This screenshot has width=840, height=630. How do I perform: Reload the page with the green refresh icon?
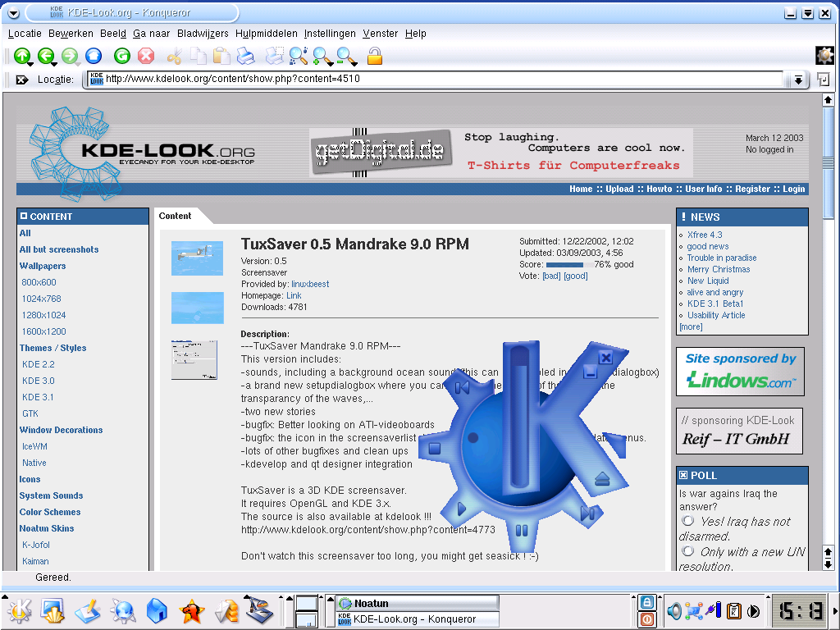(122, 55)
